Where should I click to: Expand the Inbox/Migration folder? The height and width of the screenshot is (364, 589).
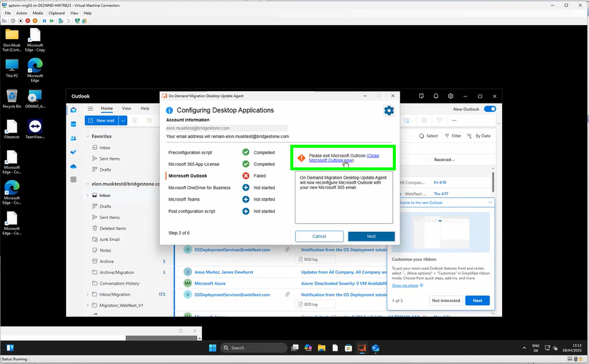point(88,294)
